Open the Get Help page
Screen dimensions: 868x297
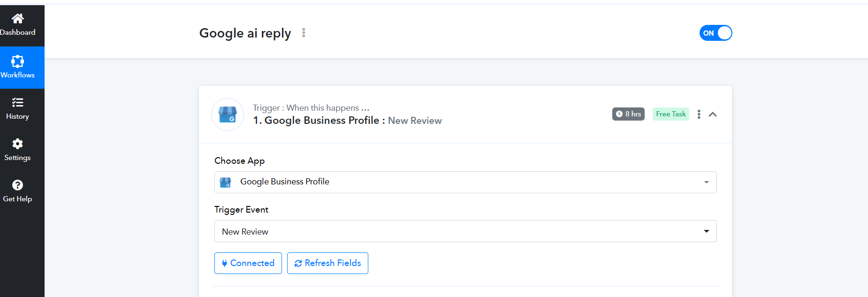(17, 191)
